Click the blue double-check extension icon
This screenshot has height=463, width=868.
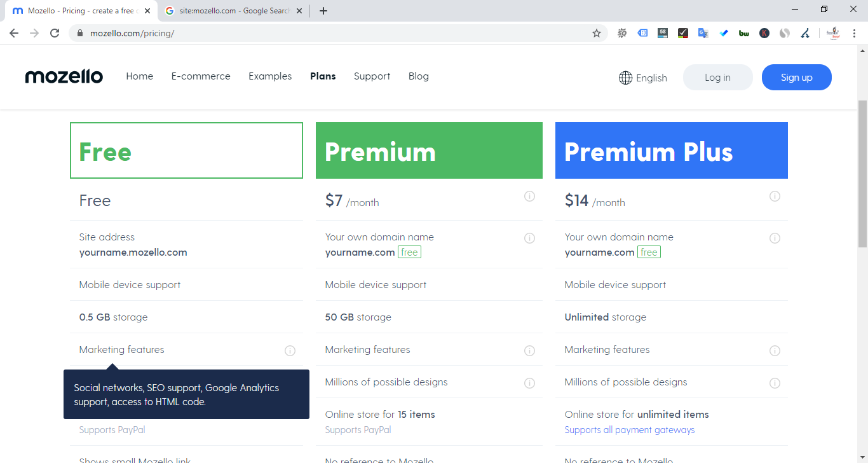[724, 33]
